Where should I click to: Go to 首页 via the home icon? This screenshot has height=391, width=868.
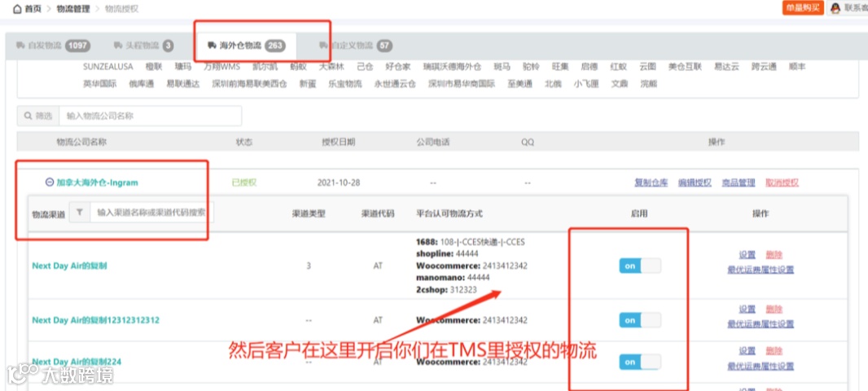point(17,9)
